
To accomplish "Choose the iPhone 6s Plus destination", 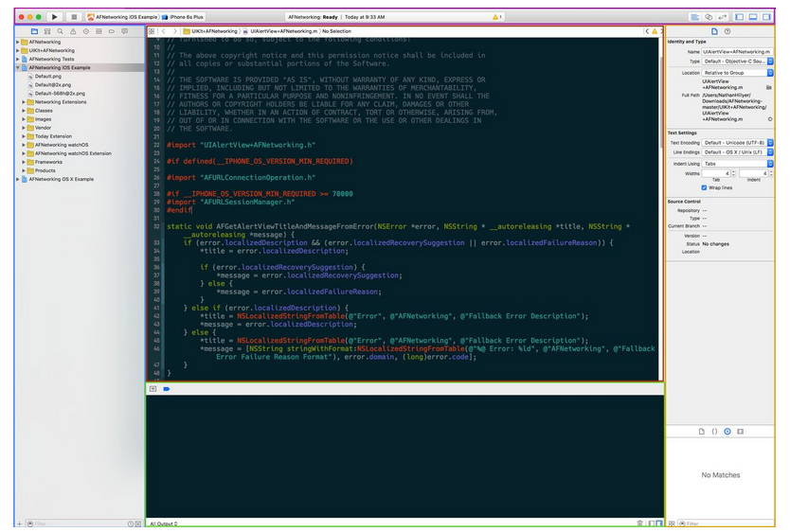I will pyautogui.click(x=183, y=17).
